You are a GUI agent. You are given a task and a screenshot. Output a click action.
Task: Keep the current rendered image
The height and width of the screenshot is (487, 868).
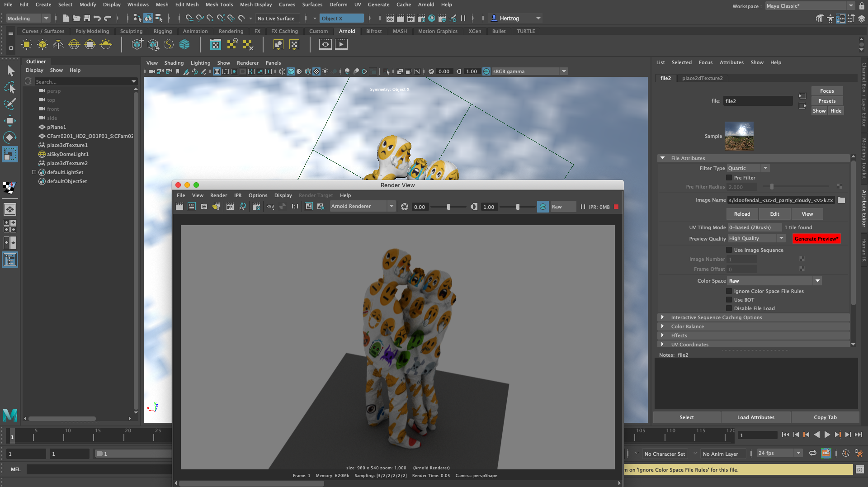point(308,207)
